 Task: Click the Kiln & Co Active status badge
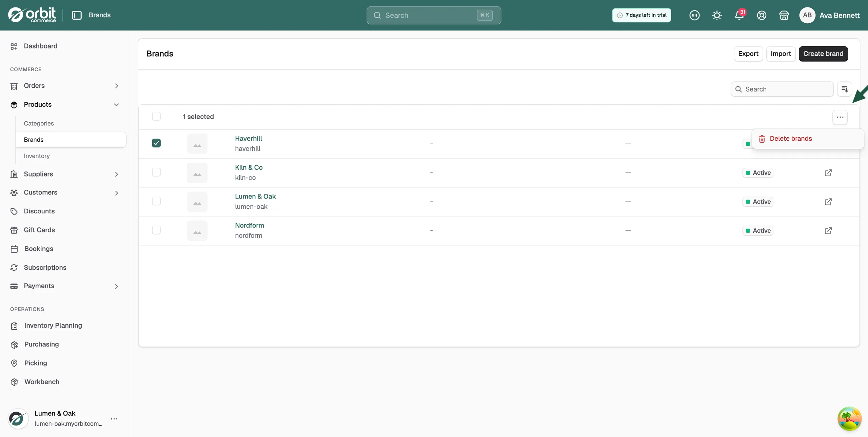757,173
